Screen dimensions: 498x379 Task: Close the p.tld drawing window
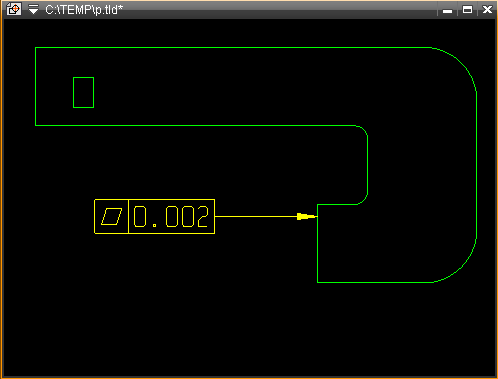487,10
